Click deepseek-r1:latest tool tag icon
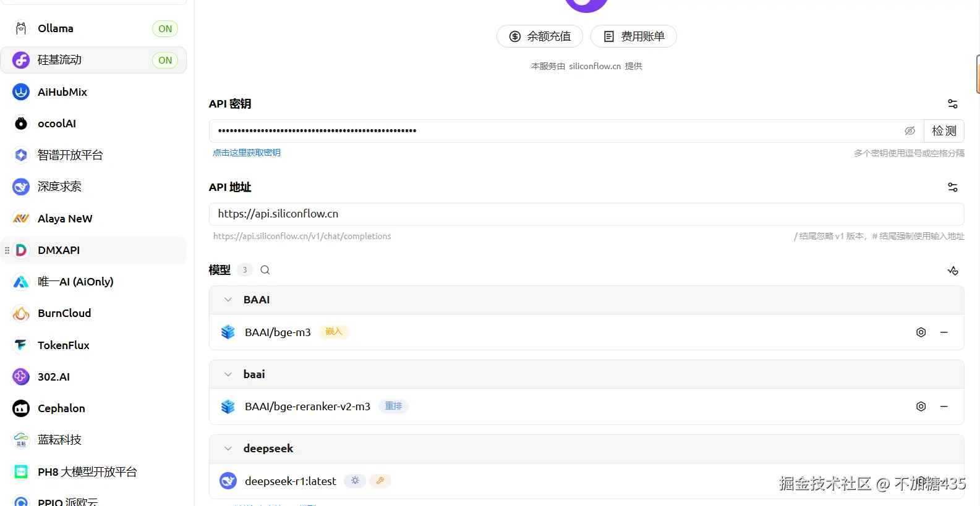The height and width of the screenshot is (506, 980). click(x=380, y=481)
